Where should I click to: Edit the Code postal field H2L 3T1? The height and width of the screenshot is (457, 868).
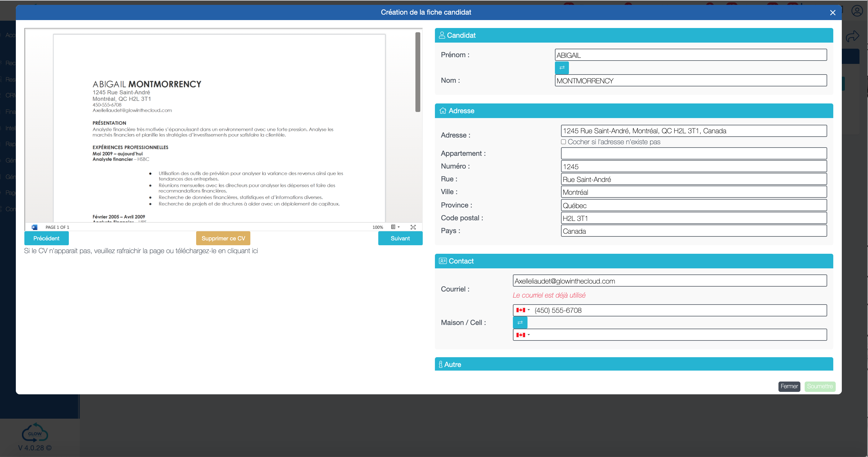694,218
